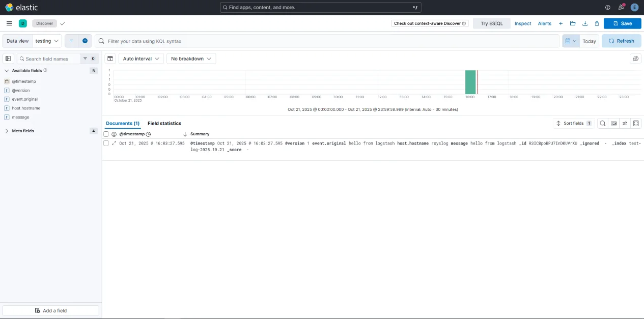Image resolution: width=644 pixels, height=319 pixels.
Task: Enter full screen table view
Action: 636,123
